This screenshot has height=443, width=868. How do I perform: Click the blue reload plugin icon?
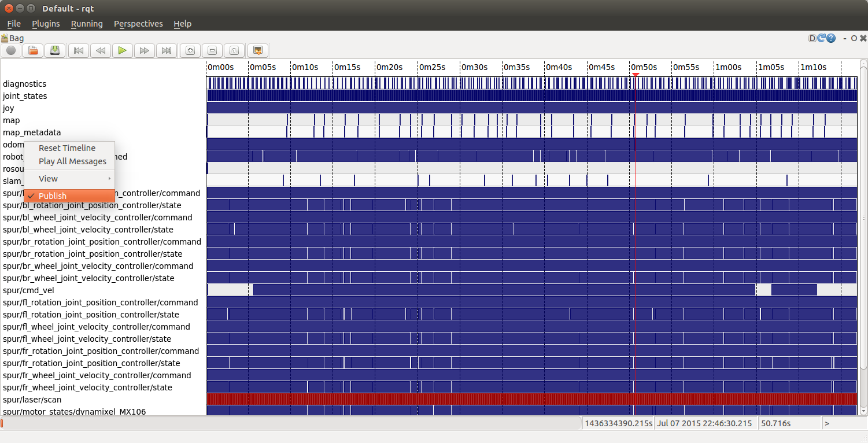coord(821,38)
